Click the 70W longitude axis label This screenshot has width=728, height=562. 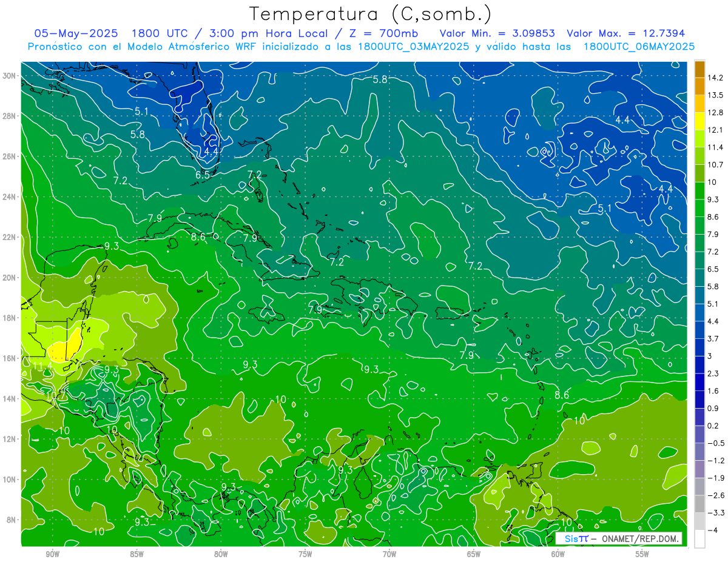[x=389, y=554]
